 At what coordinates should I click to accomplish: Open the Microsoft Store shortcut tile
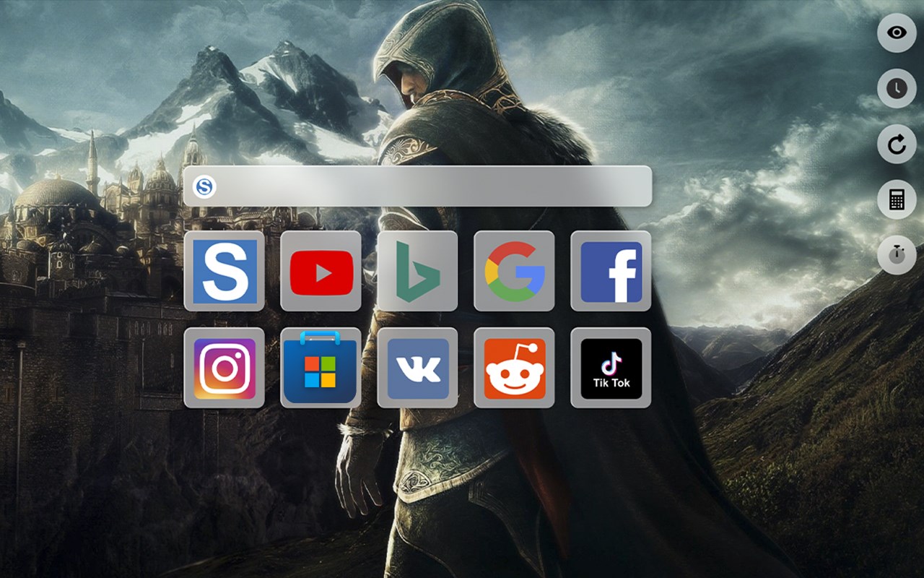click(x=321, y=368)
